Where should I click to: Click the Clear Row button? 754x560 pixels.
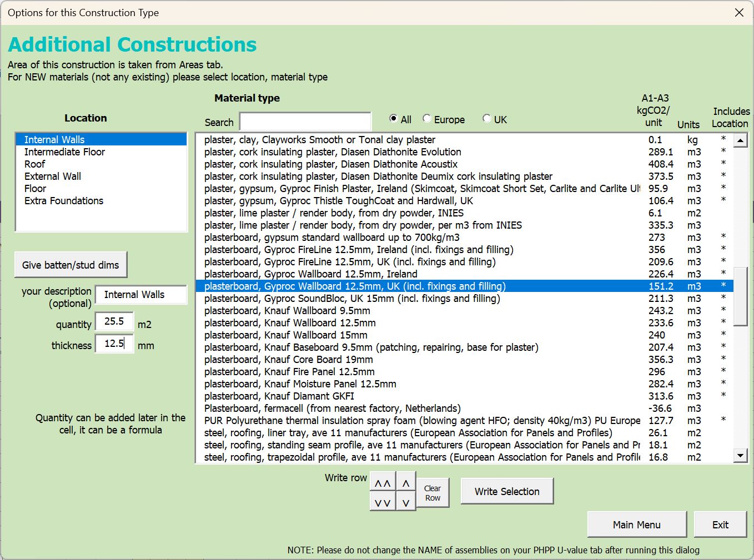(432, 493)
